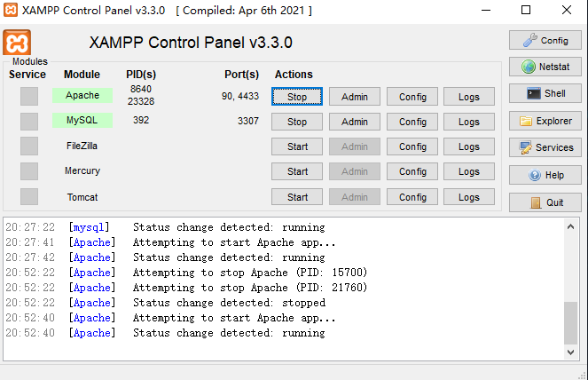
Task: Open FileZilla Config options
Action: point(412,146)
